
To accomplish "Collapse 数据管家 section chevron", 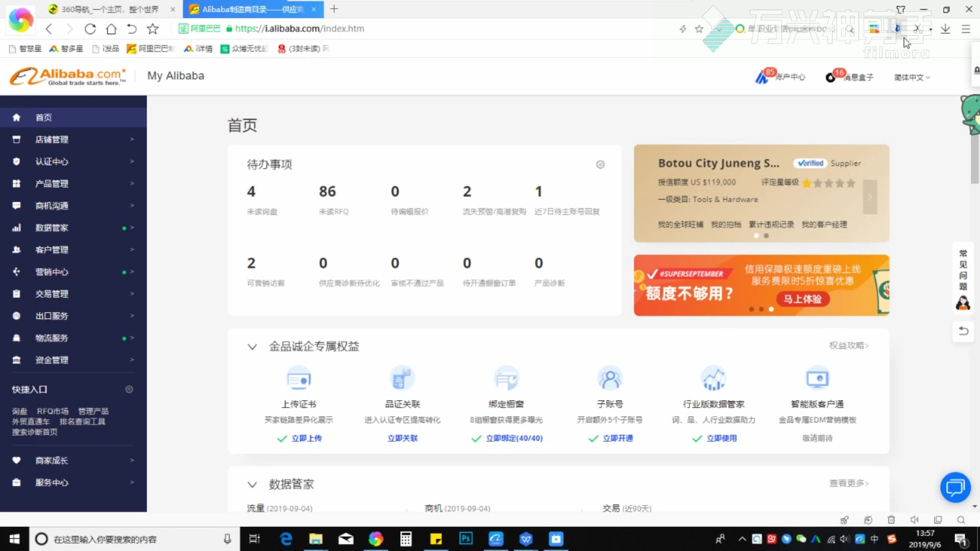I will pos(252,485).
